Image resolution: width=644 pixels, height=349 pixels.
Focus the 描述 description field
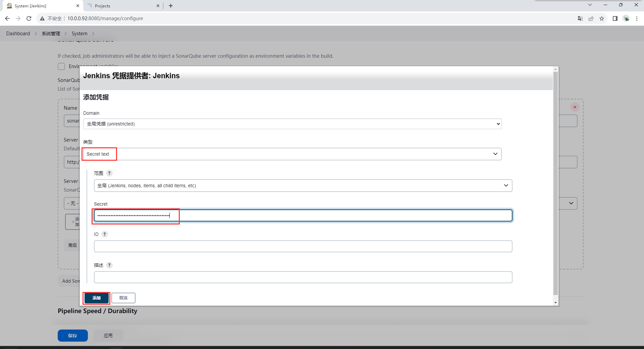(x=303, y=277)
